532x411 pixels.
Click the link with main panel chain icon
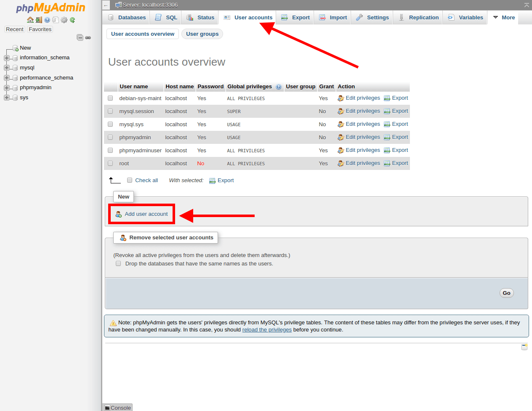pos(88,37)
